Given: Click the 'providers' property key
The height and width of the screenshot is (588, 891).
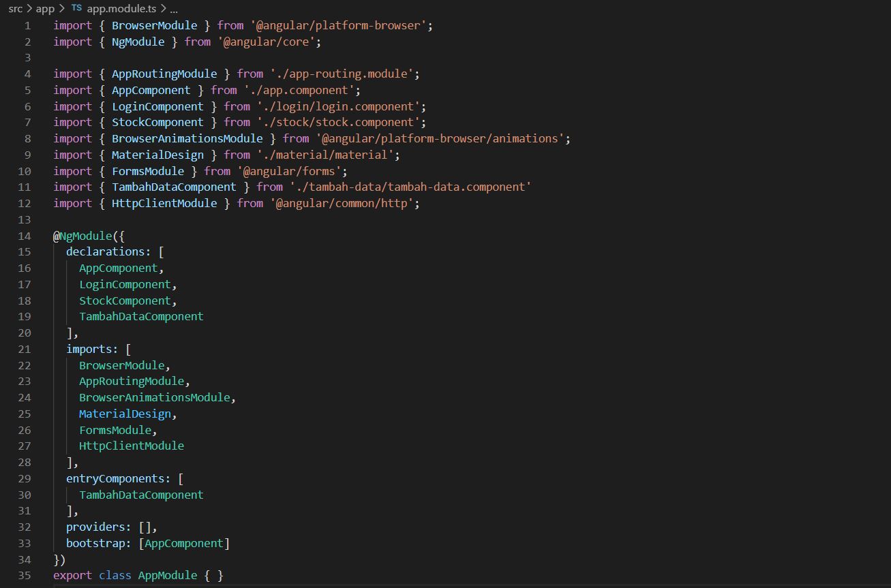Looking at the screenshot, I should pos(95,527).
